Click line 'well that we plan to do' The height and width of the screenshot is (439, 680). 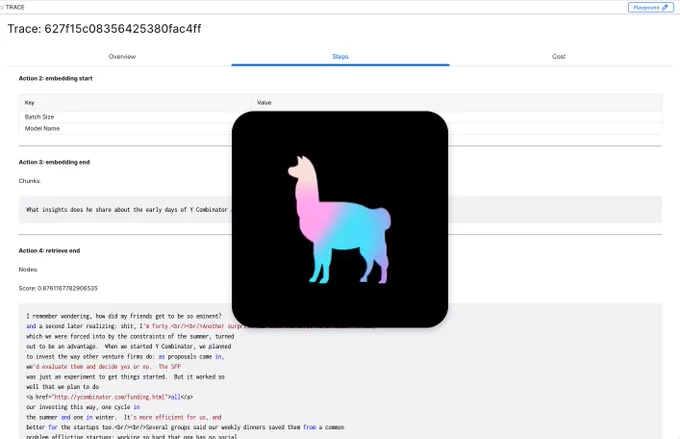62,387
